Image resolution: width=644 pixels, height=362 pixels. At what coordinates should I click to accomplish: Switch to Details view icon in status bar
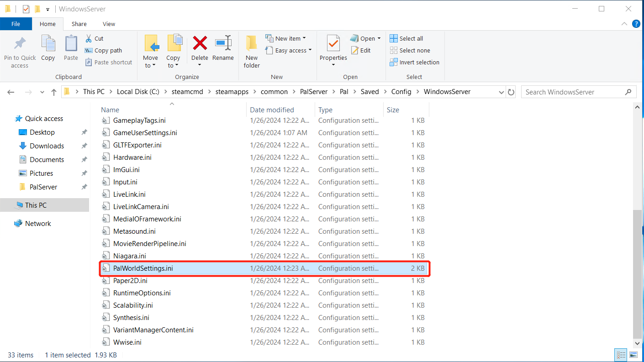[621, 355]
